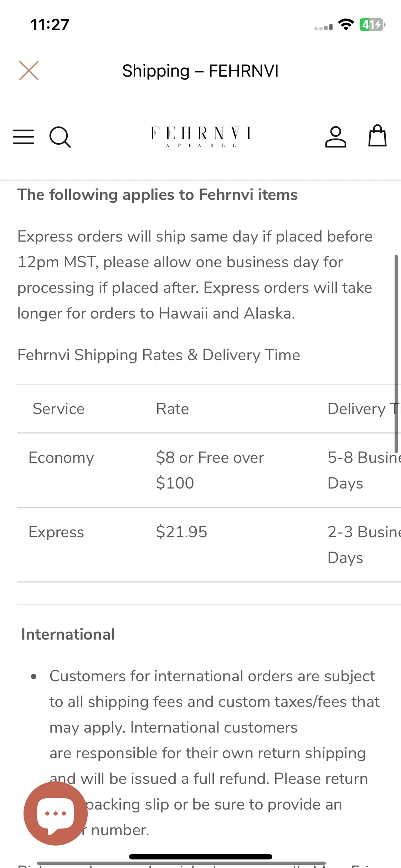Click the vertical page scrollbar
This screenshot has height=868, width=401.
click(396, 353)
